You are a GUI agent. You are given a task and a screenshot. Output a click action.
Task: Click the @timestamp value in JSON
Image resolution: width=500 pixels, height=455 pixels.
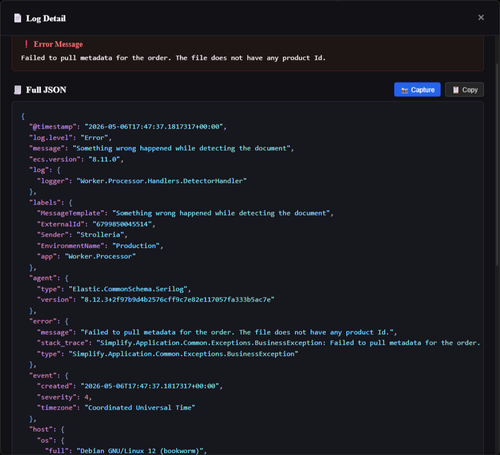156,127
